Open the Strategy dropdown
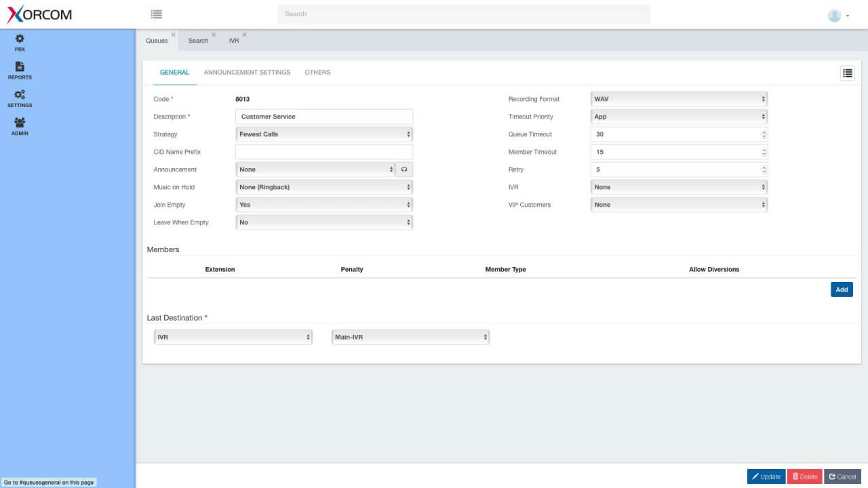The width and height of the screenshot is (868, 488). coord(323,134)
